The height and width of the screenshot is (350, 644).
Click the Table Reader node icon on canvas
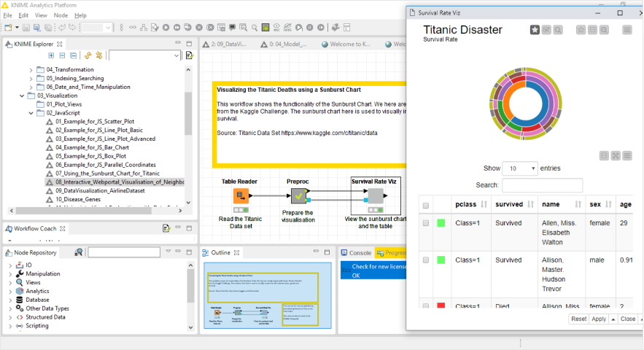click(x=241, y=196)
